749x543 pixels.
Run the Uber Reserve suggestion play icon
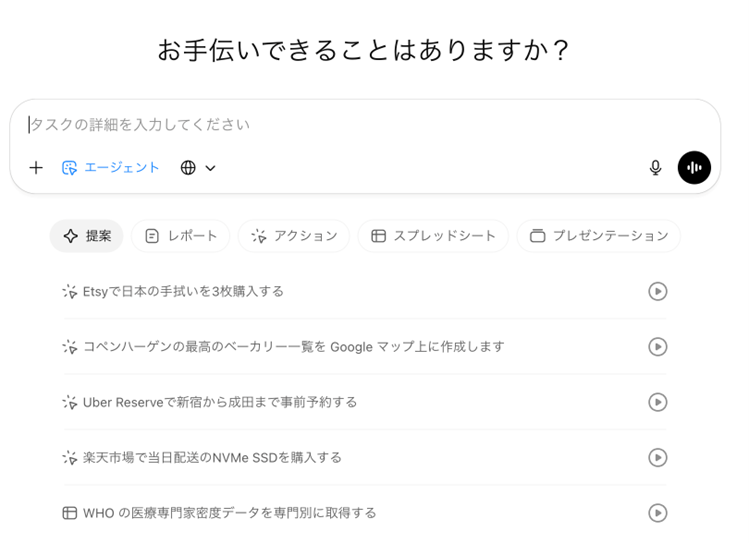tap(657, 402)
